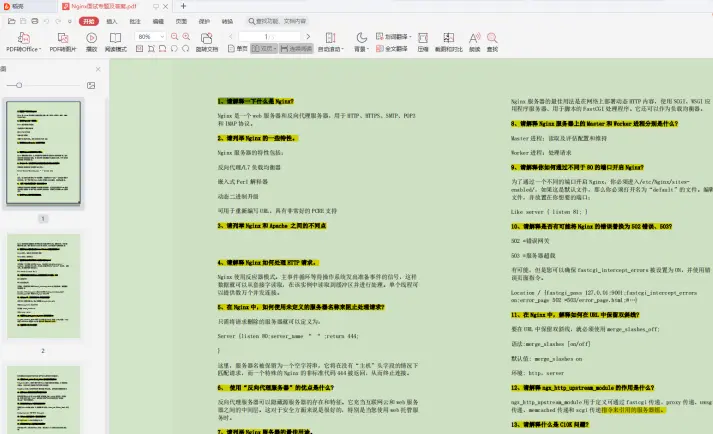Zoom in with the magnifier plus icon
Screen dimensions: 713x434
tap(186, 36)
